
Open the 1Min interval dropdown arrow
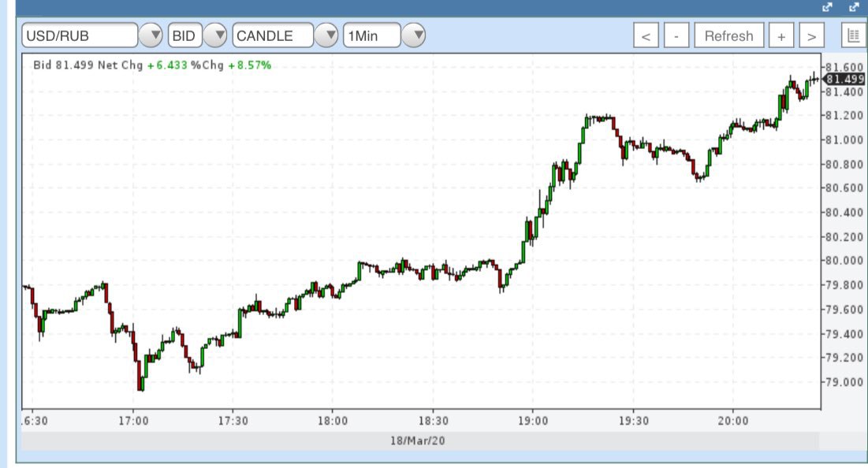(x=413, y=35)
